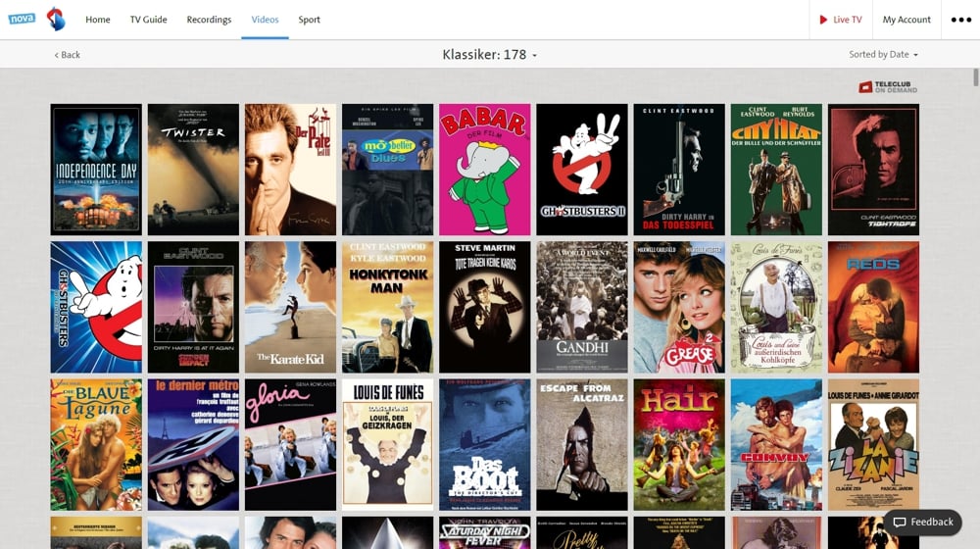Image resolution: width=980 pixels, height=549 pixels.
Task: Open the Reds movie poster
Action: 874,307
